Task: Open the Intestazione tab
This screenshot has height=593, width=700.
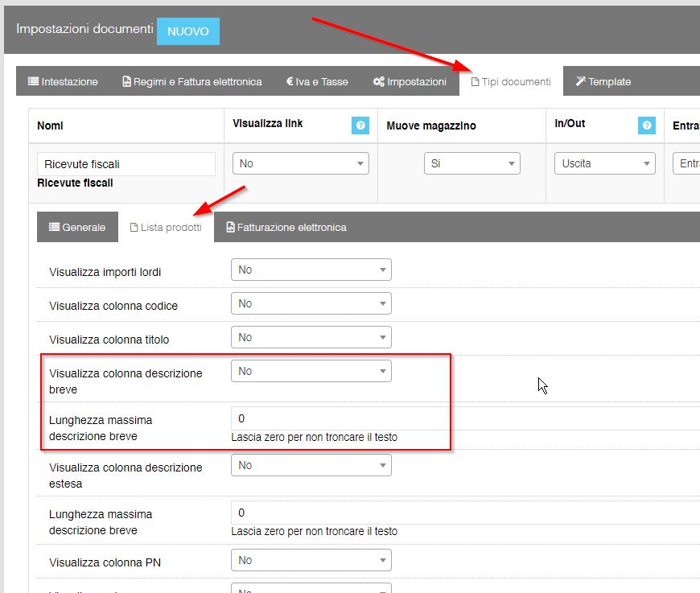Action: [63, 81]
